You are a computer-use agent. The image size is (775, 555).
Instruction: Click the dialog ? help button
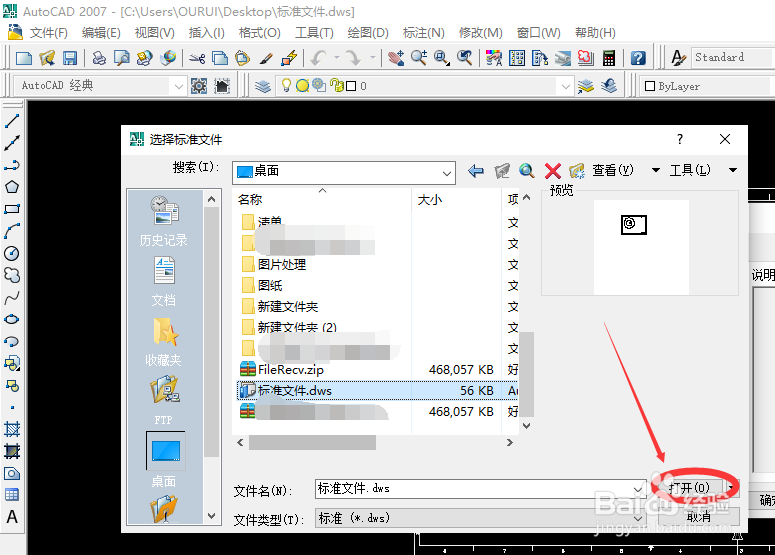[x=680, y=139]
